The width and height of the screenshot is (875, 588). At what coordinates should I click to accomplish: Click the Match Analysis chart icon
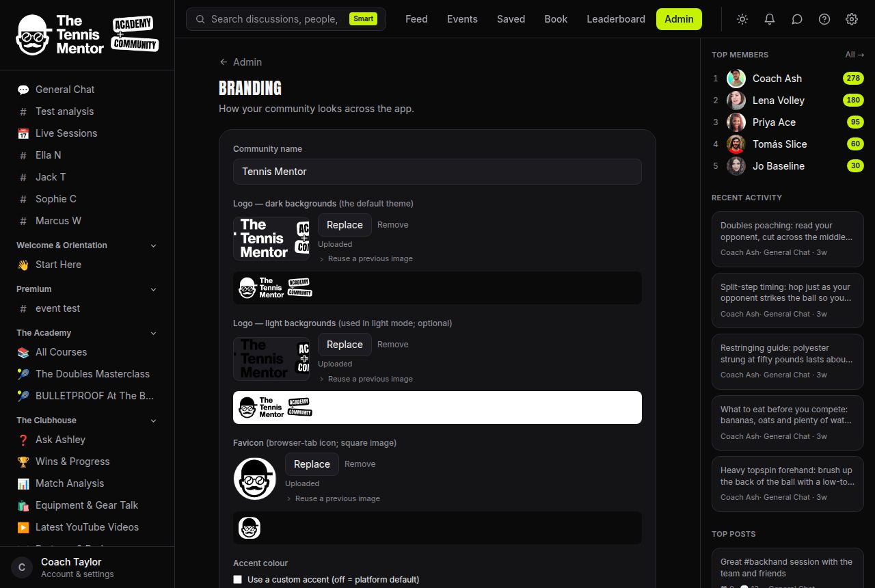(x=23, y=483)
